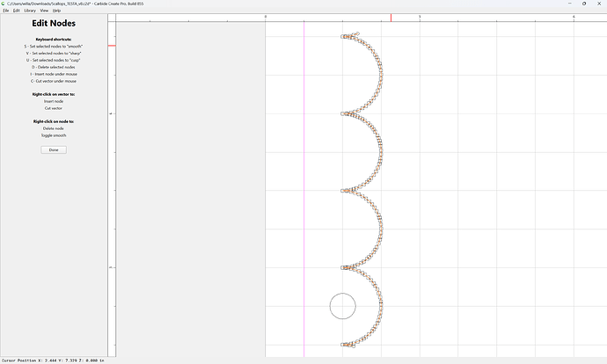Select the circle shape on the canvas
The image size is (607, 364).
tap(342, 293)
